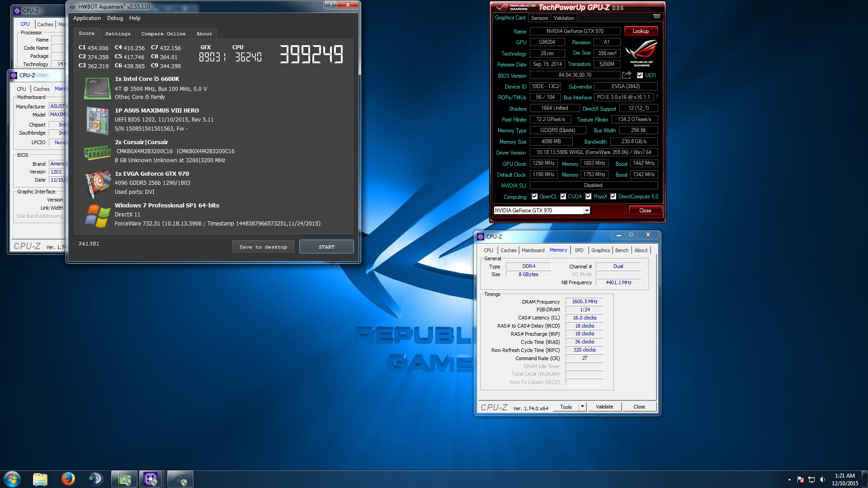Click the middle CPU-Z window title icon
This screenshot has width=868, height=488.
pyautogui.click(x=14, y=75)
